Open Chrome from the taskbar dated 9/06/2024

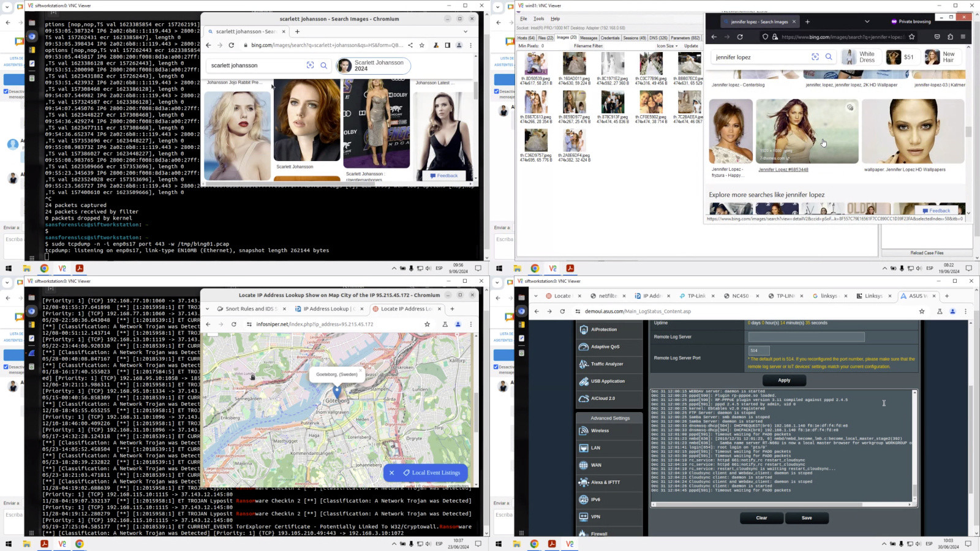(x=44, y=268)
